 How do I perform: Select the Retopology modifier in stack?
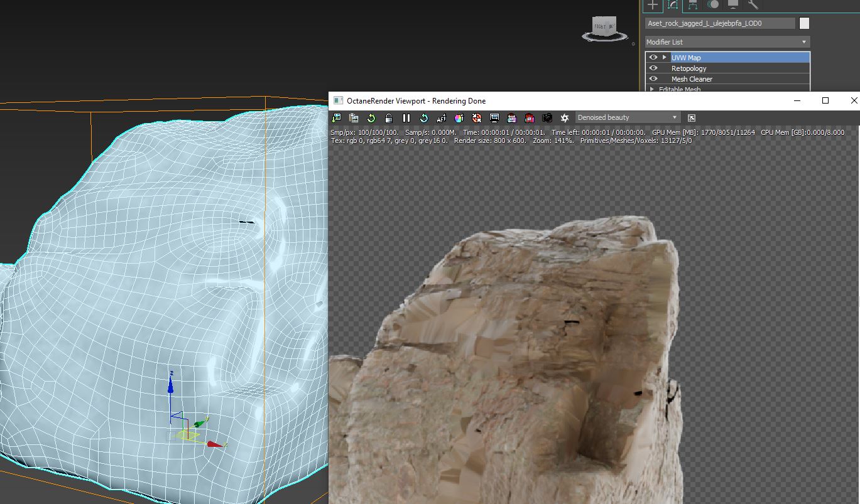pyautogui.click(x=689, y=68)
